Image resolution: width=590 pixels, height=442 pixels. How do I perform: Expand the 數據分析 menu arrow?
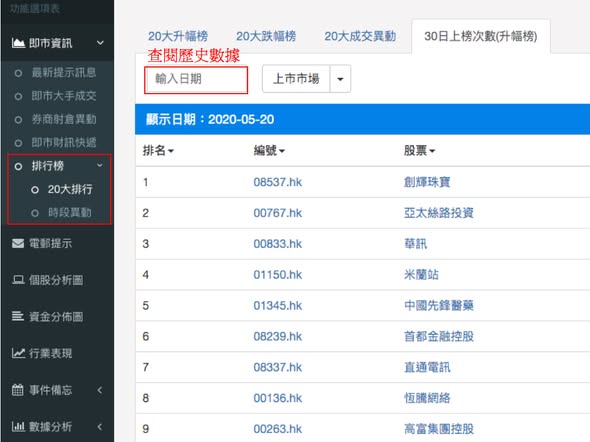coord(100,427)
